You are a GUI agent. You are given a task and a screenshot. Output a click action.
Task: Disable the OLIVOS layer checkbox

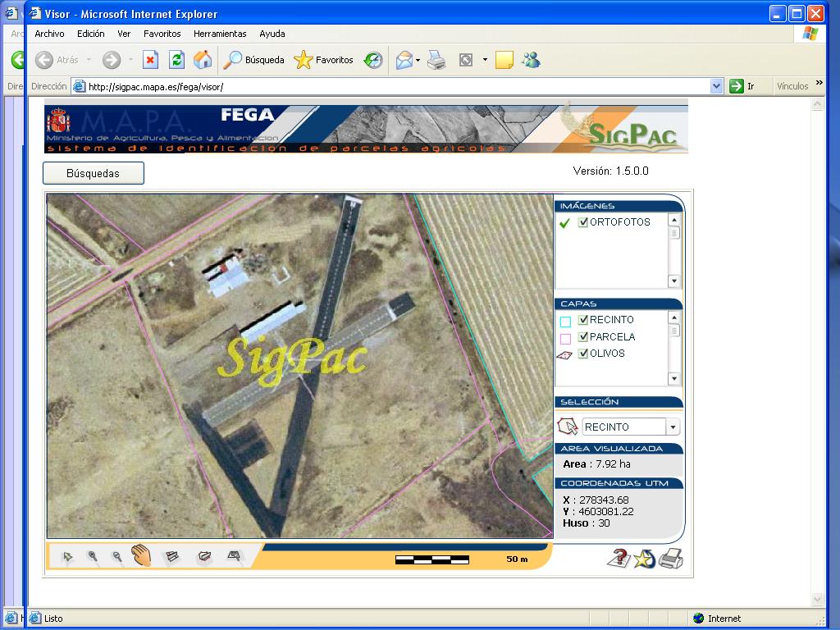[583, 354]
